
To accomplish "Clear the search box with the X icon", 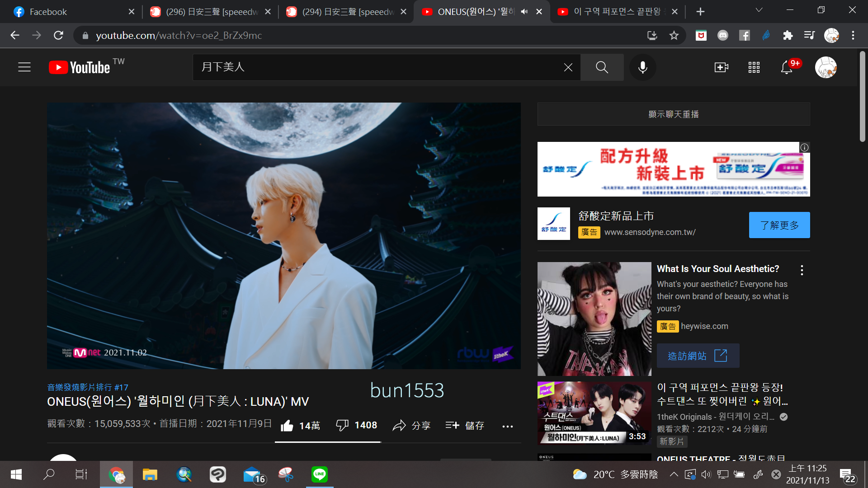I will [568, 67].
